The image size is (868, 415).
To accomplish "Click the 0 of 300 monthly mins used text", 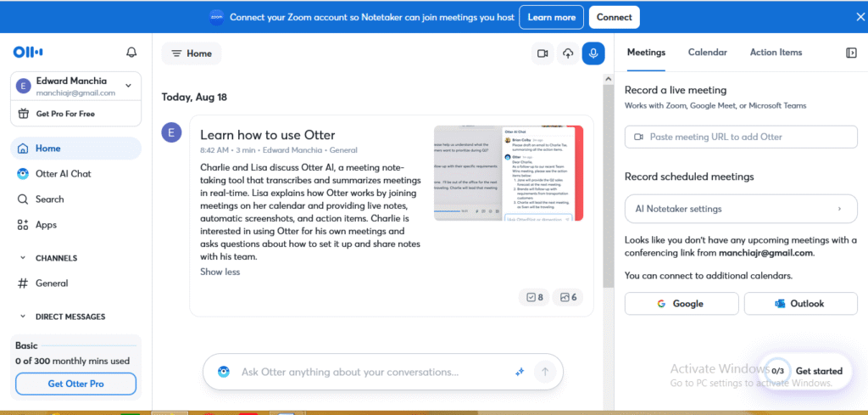I will pyautogui.click(x=73, y=361).
